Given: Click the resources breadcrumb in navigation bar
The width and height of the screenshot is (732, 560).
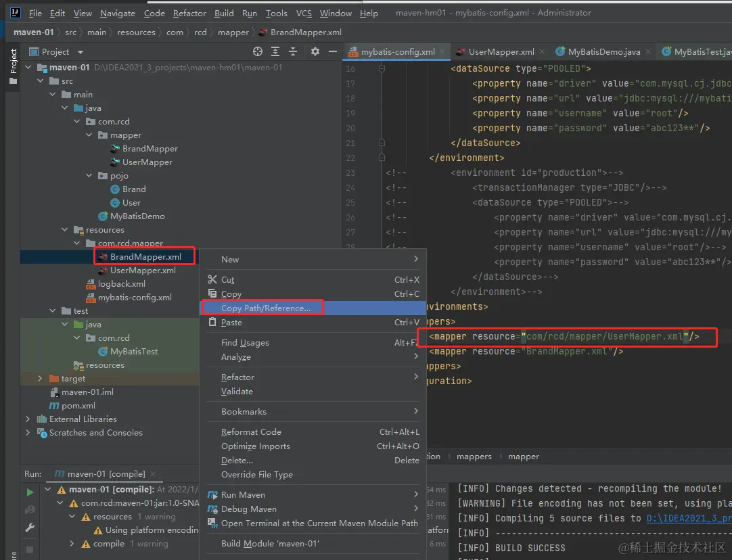Looking at the screenshot, I should pos(136,32).
